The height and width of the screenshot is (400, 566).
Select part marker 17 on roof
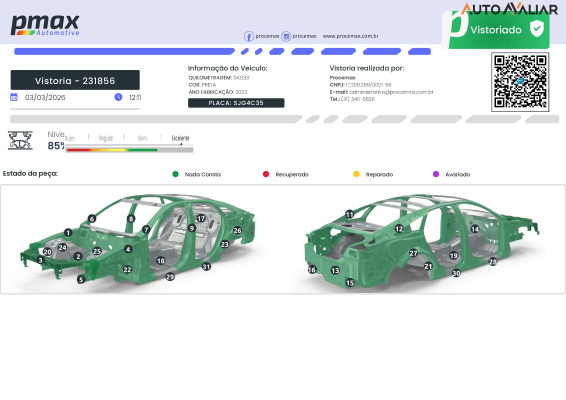[201, 218]
